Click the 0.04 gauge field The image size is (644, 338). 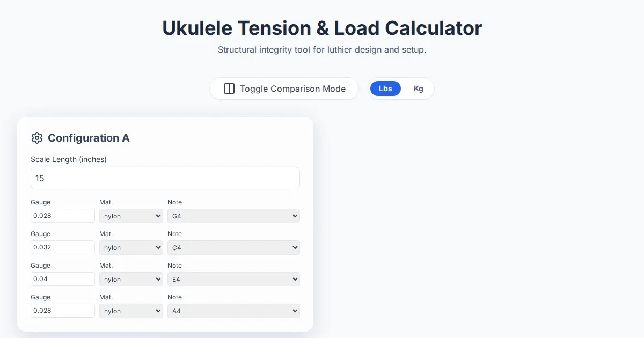click(63, 279)
